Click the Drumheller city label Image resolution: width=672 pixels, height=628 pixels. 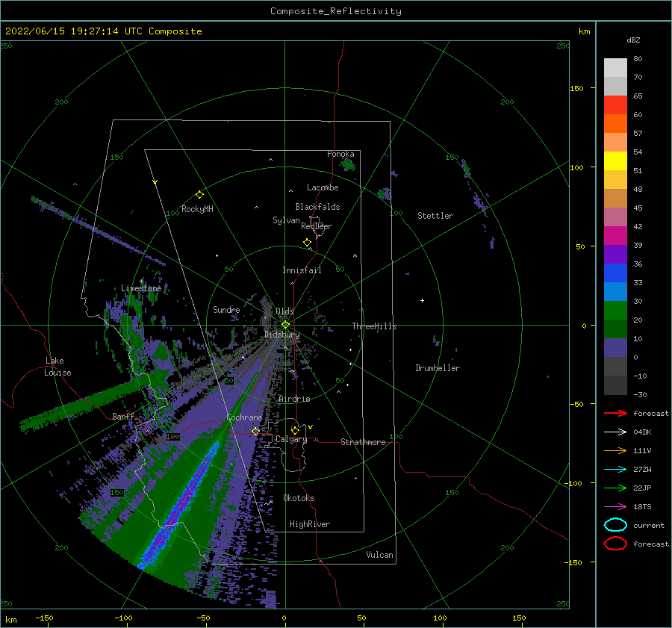[x=438, y=368]
